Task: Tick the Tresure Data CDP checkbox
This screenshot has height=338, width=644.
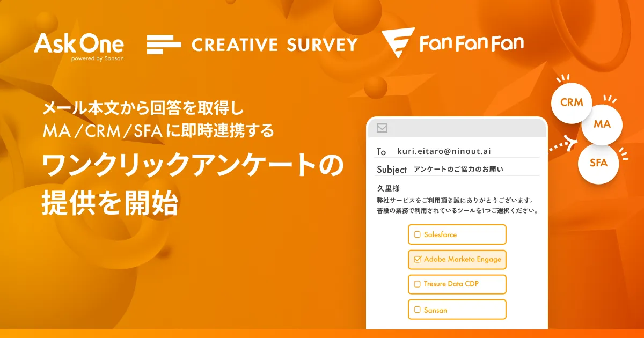Action: tap(417, 284)
